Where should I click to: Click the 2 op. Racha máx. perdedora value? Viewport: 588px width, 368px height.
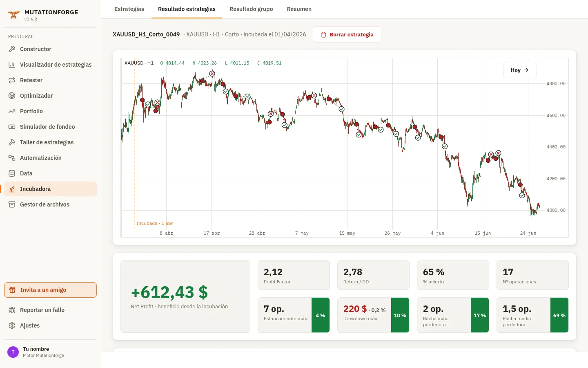tap(433, 309)
